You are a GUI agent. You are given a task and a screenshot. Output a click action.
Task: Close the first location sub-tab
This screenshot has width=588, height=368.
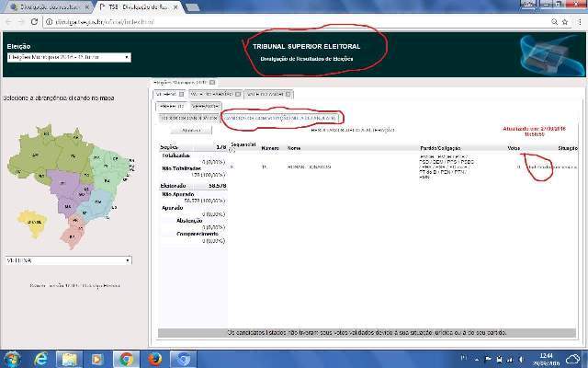pyautogui.click(x=182, y=94)
